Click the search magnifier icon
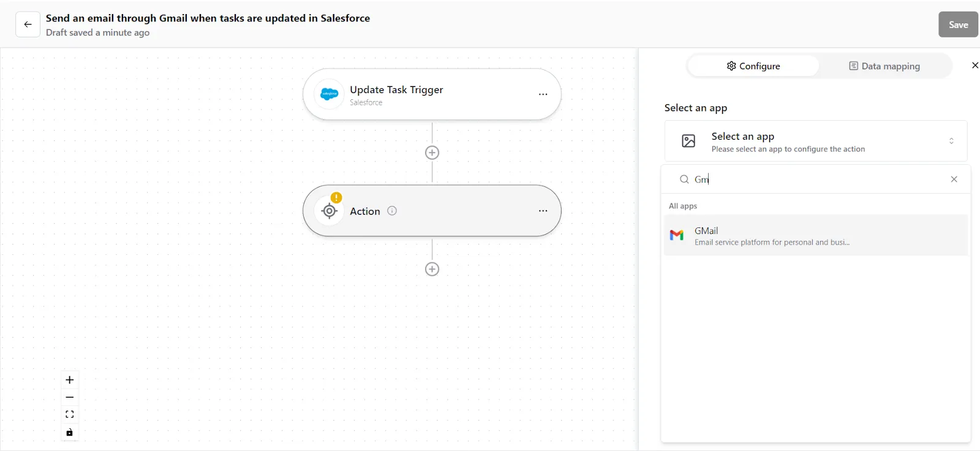The width and height of the screenshot is (980, 451). pyautogui.click(x=684, y=179)
